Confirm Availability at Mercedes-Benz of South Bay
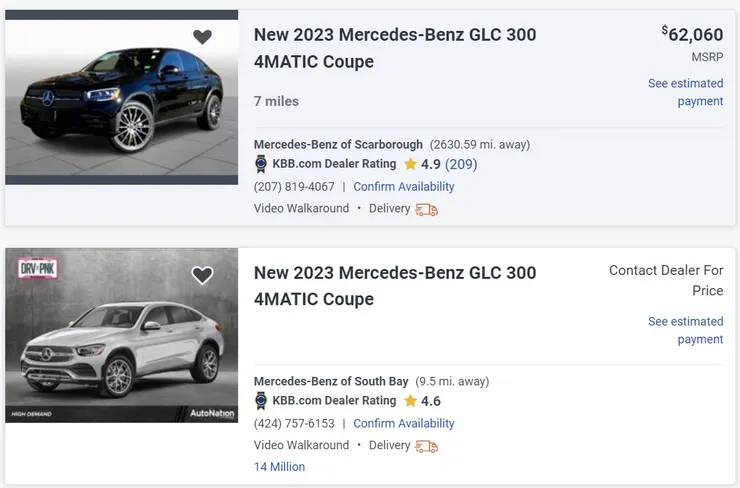The height and width of the screenshot is (488, 740). (404, 424)
